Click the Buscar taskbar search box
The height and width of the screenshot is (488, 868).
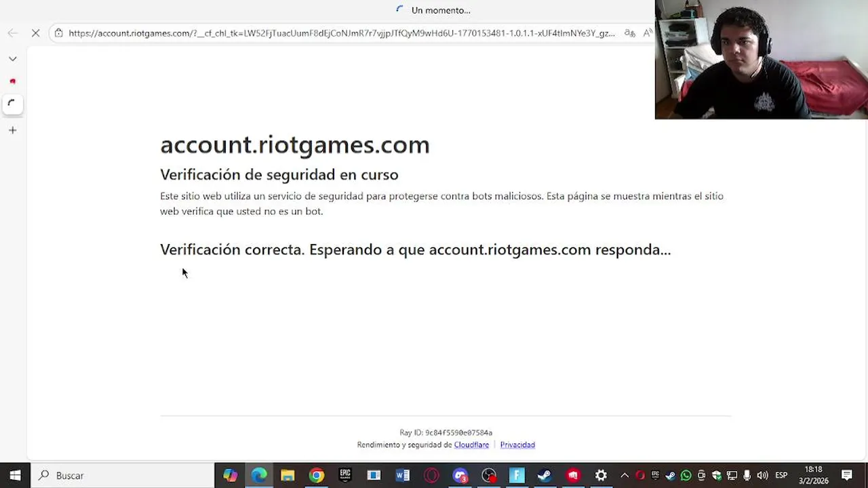[x=123, y=475]
